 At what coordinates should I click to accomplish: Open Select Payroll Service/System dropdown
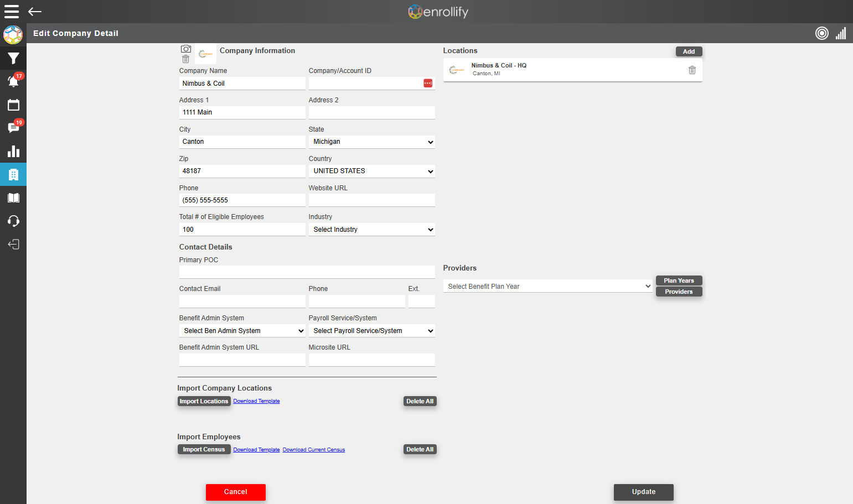pyautogui.click(x=372, y=331)
